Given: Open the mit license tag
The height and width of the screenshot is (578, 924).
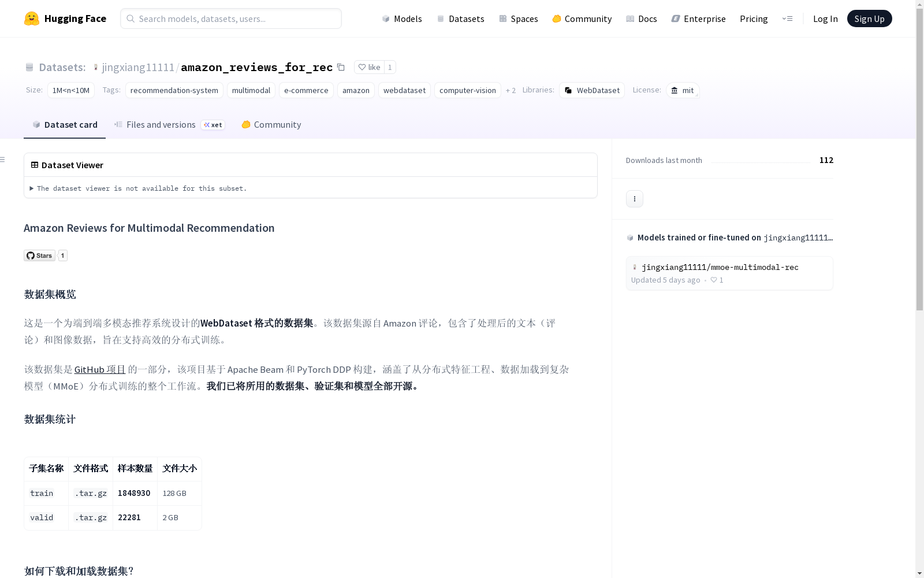Looking at the screenshot, I should pos(683,90).
